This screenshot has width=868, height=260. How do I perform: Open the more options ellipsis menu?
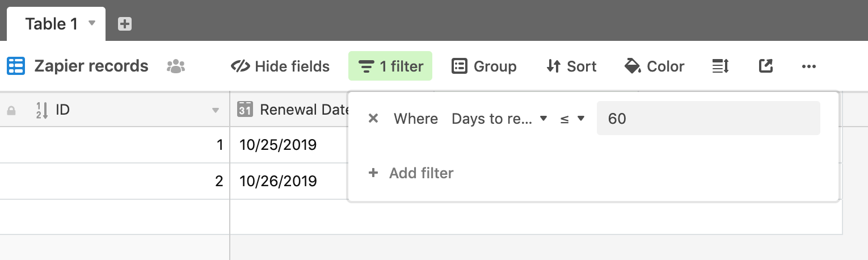click(809, 66)
